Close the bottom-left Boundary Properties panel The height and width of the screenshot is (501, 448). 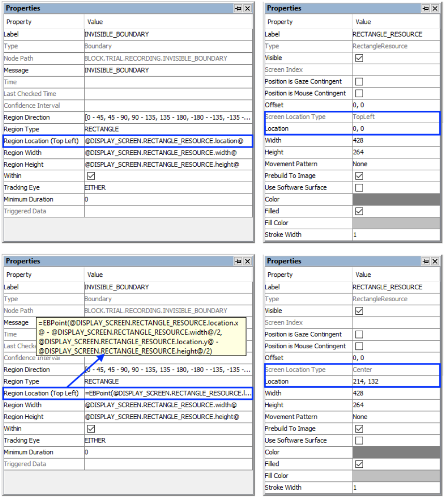248,261
